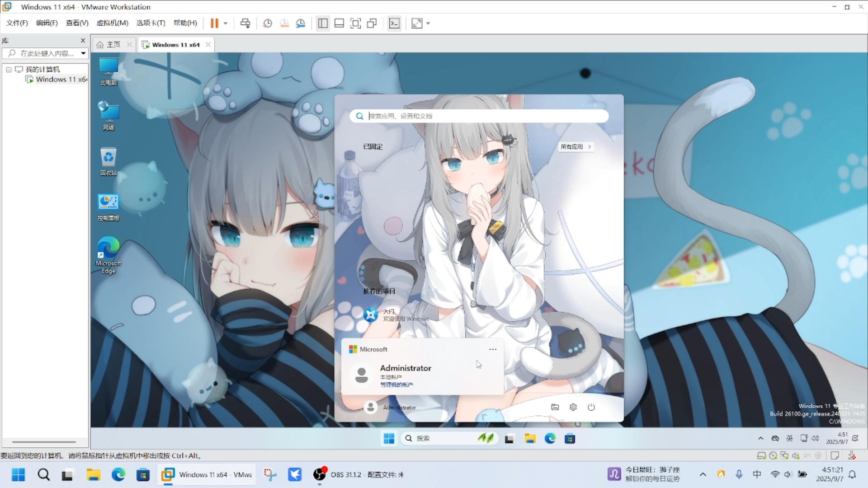Open the 选项卡(T) menu
868x488 pixels.
coord(151,23)
